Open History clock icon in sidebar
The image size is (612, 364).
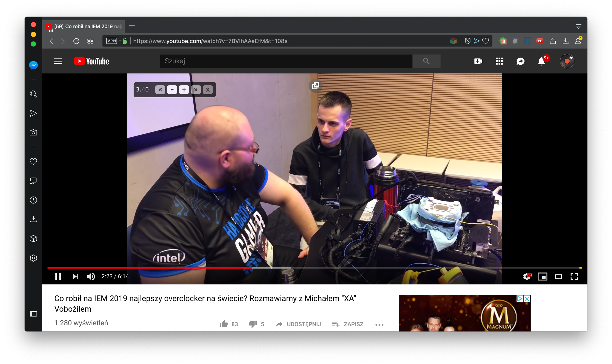pos(33,200)
